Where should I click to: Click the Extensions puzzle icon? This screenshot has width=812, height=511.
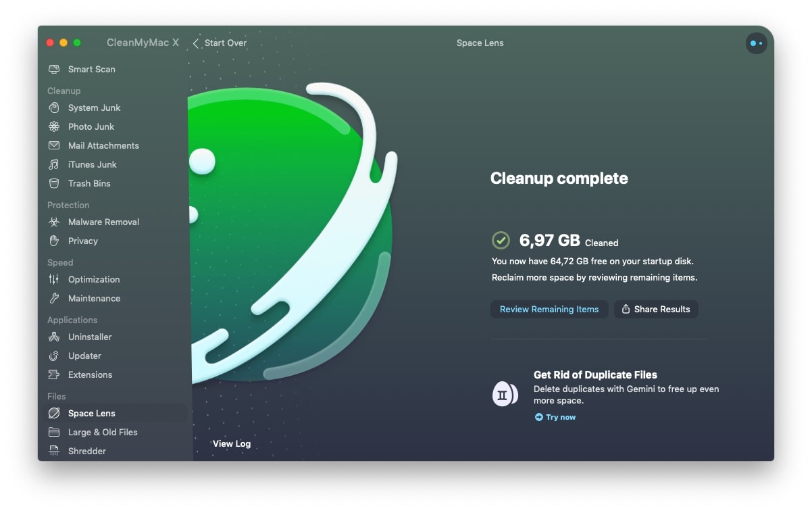click(x=54, y=374)
